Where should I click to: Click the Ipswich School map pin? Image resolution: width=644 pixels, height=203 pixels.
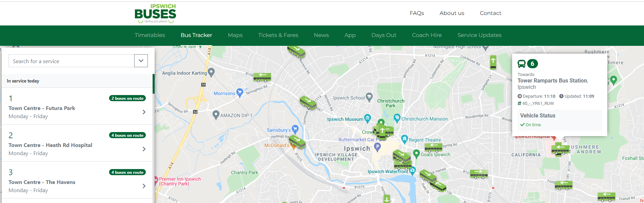coord(369,97)
